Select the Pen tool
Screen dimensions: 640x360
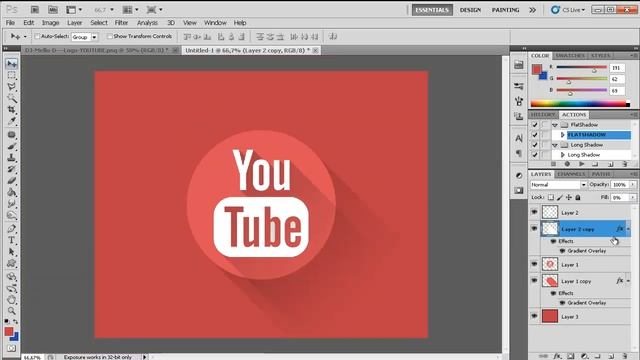11,229
